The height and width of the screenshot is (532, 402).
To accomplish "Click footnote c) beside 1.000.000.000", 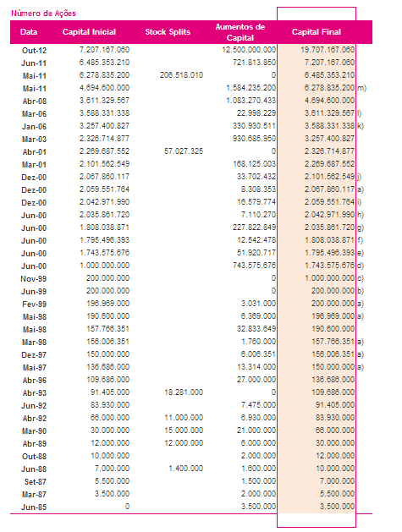I will 361,278.
